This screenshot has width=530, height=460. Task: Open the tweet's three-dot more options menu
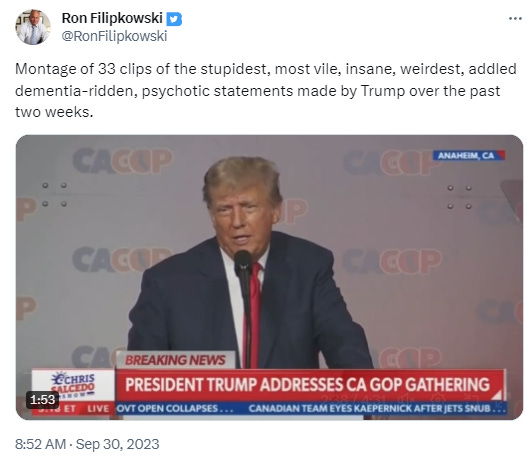(x=515, y=19)
